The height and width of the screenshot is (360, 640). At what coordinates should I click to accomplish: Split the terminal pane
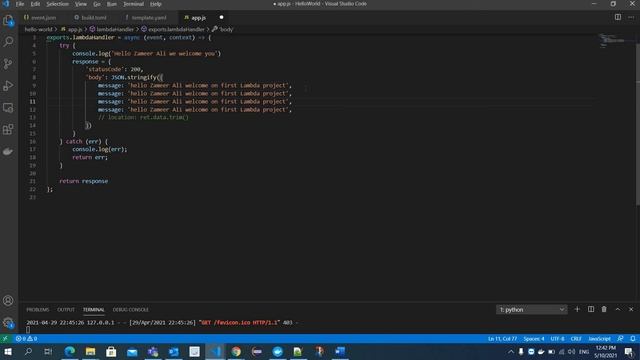click(x=591, y=309)
